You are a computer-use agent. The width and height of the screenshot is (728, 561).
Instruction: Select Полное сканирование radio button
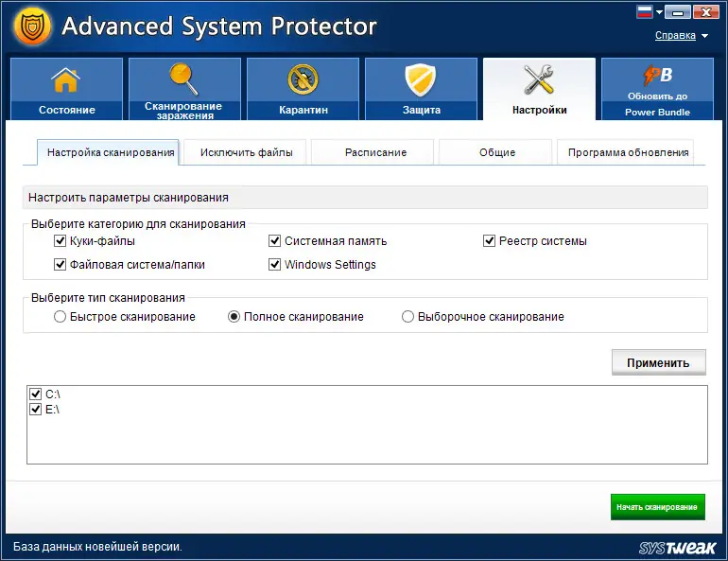click(x=234, y=317)
